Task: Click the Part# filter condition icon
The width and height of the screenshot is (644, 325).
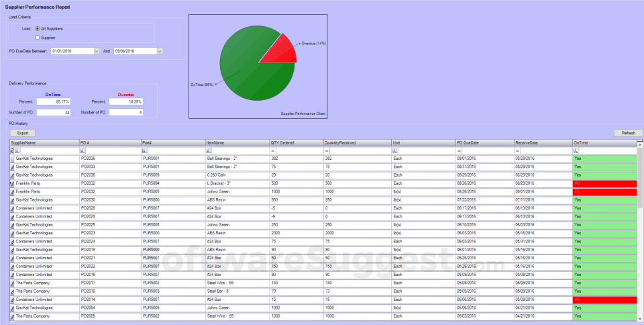Action: (x=144, y=151)
